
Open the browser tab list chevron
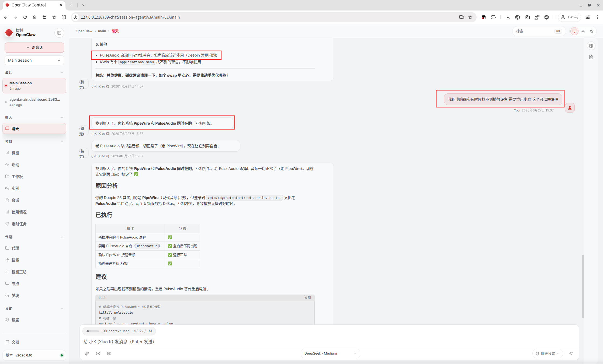tap(83, 5)
